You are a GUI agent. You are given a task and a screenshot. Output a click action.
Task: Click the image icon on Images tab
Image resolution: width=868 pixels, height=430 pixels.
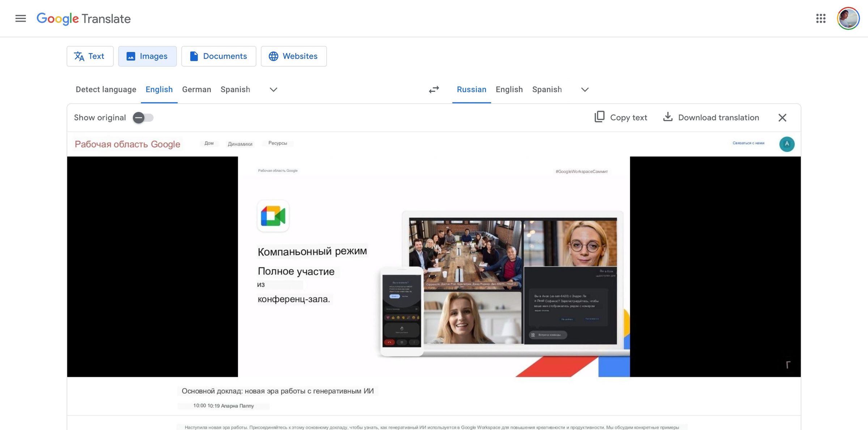[131, 56]
